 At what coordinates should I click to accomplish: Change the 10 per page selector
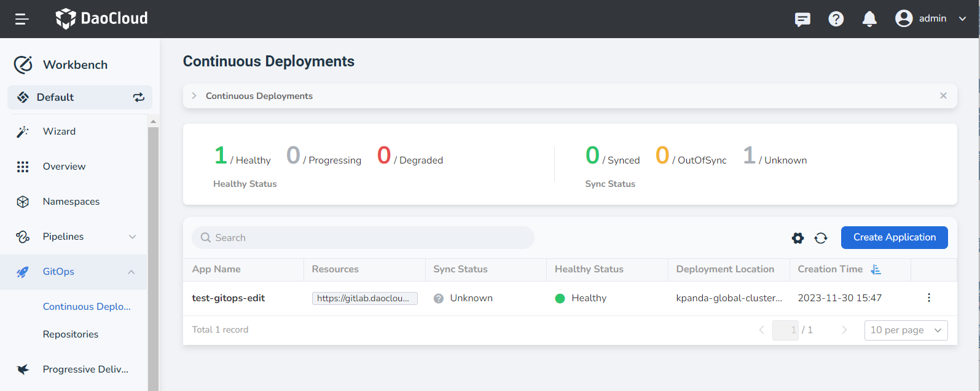(x=906, y=330)
